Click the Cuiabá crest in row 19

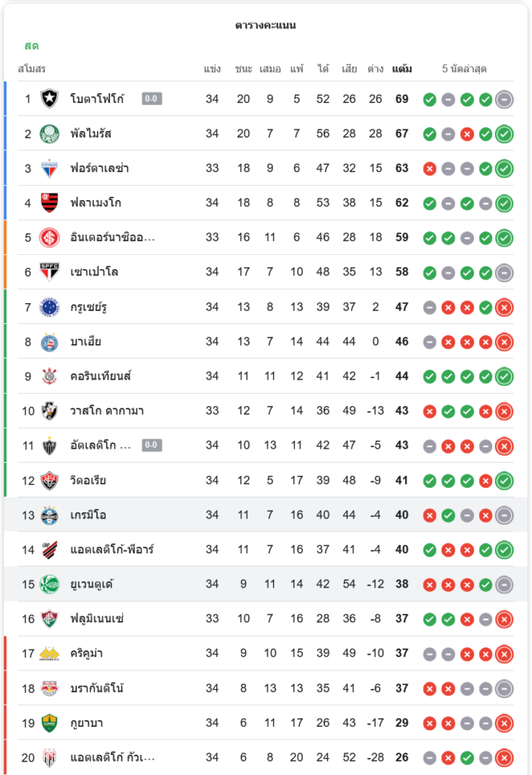click(50, 723)
